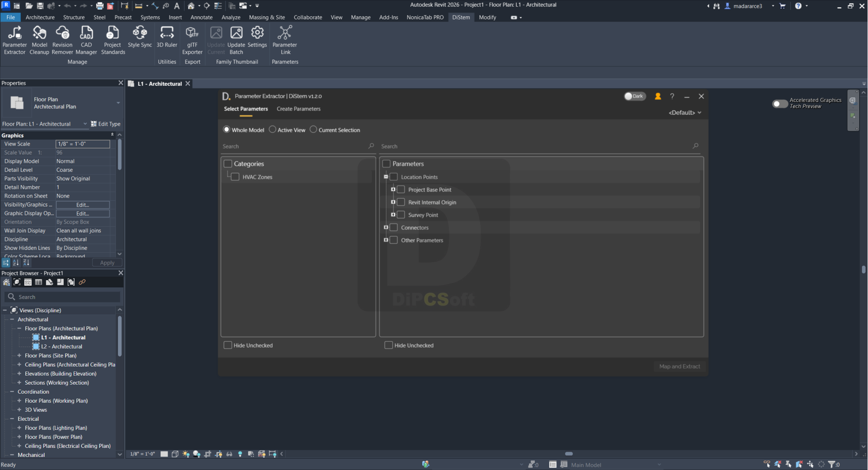
Task: Toggle visual style in view control bar
Action: click(x=175, y=454)
